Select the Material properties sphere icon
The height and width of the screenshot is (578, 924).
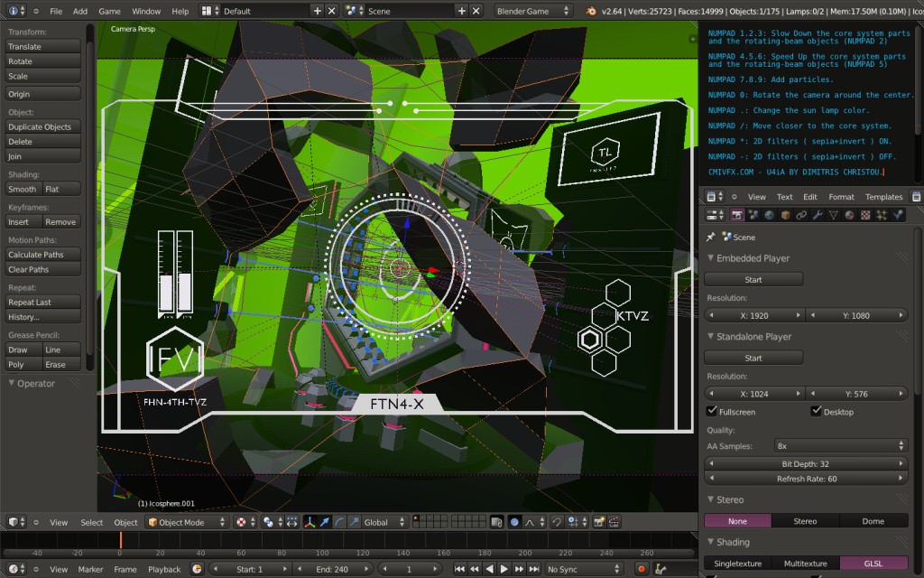coord(847,214)
